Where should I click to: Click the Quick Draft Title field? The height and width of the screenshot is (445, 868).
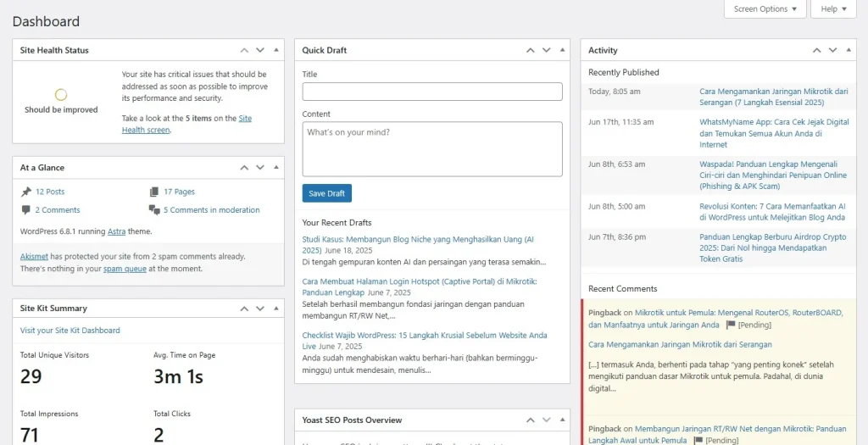(x=432, y=92)
